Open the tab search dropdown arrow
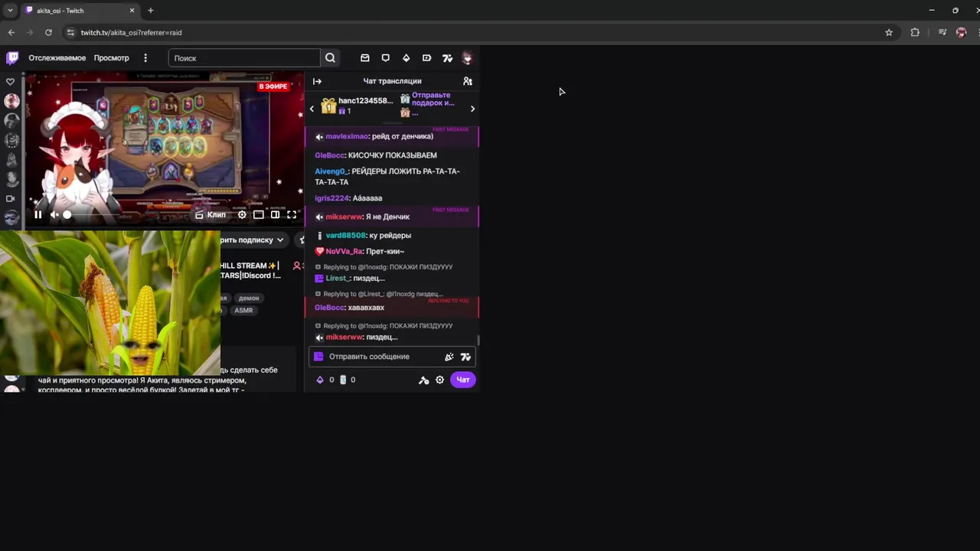This screenshot has width=980, height=551. coord(10,11)
